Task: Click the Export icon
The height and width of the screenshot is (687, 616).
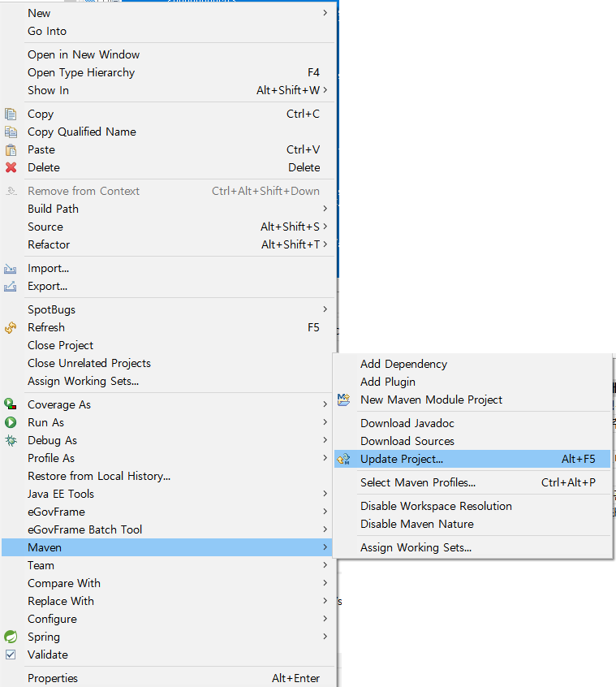Action: coord(11,286)
